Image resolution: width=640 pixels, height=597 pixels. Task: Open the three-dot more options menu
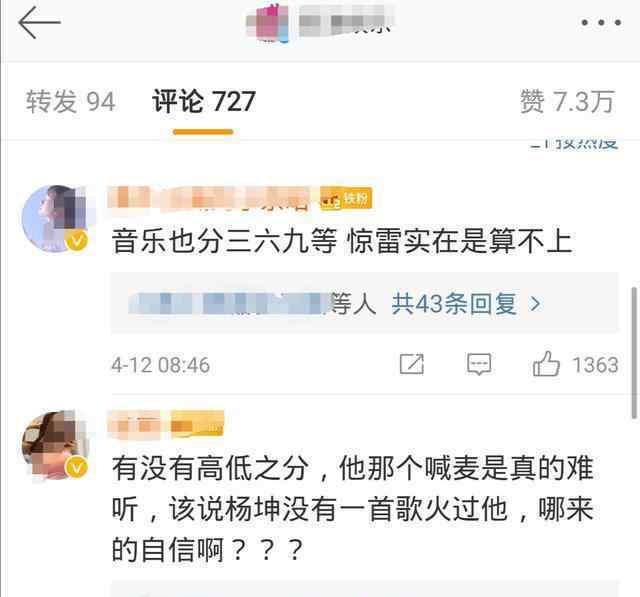tap(601, 23)
